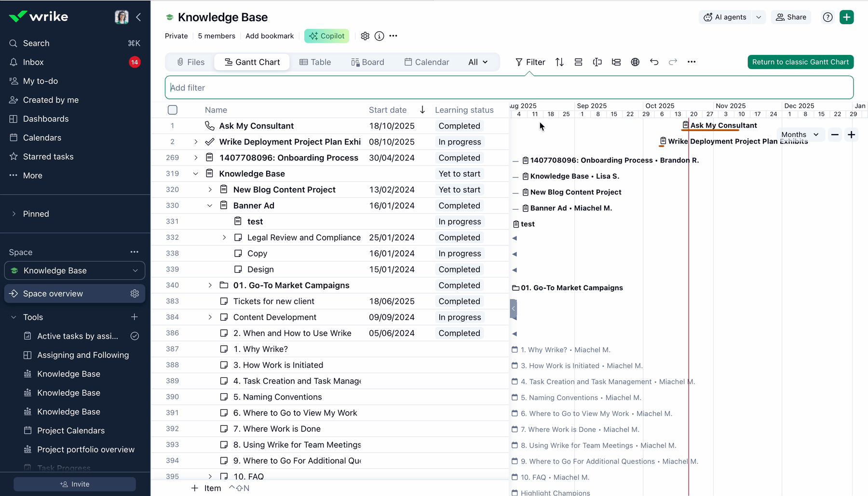
Task: Open the Months timescale dropdown
Action: pyautogui.click(x=800, y=135)
